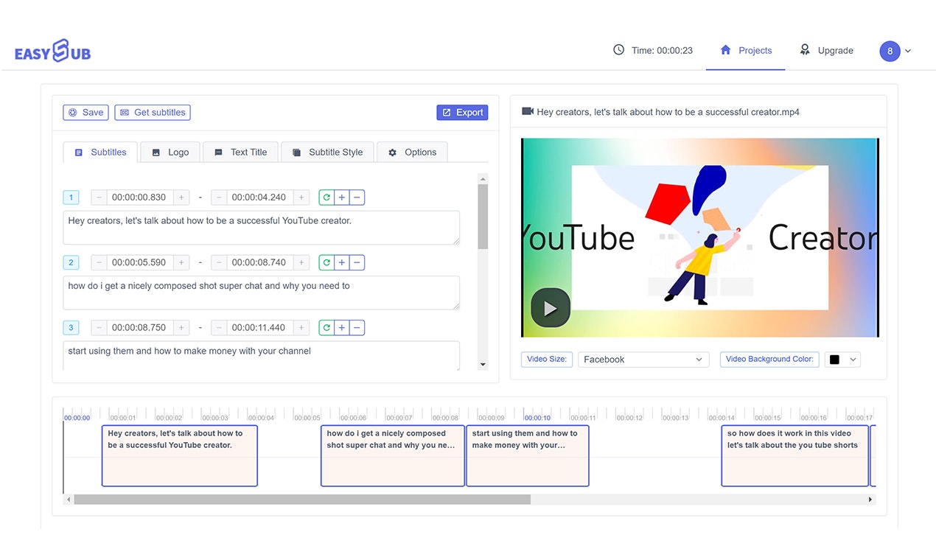The height and width of the screenshot is (560, 936).
Task: Increase start time of subtitle 1
Action: (182, 197)
